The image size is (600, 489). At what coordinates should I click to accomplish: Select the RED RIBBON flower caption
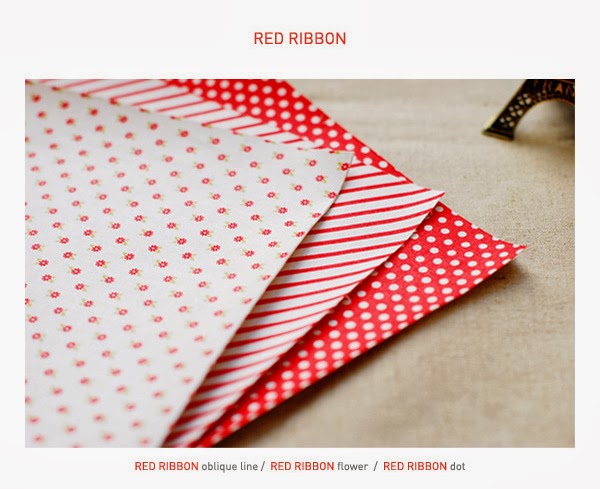tap(319, 466)
